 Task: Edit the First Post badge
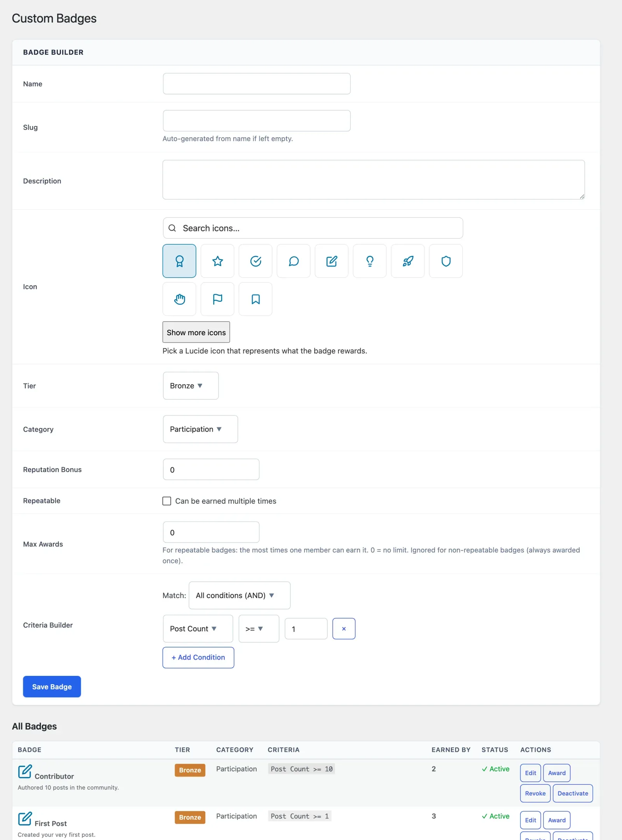pos(530,820)
